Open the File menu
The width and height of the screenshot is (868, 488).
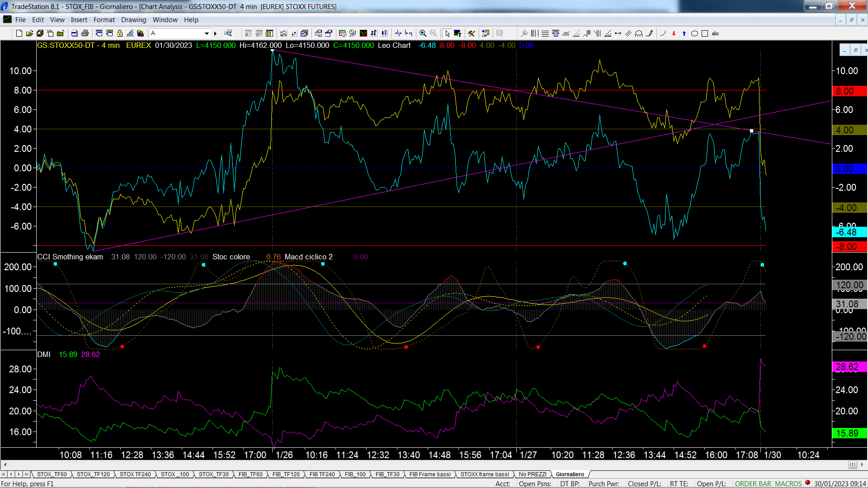(20, 20)
